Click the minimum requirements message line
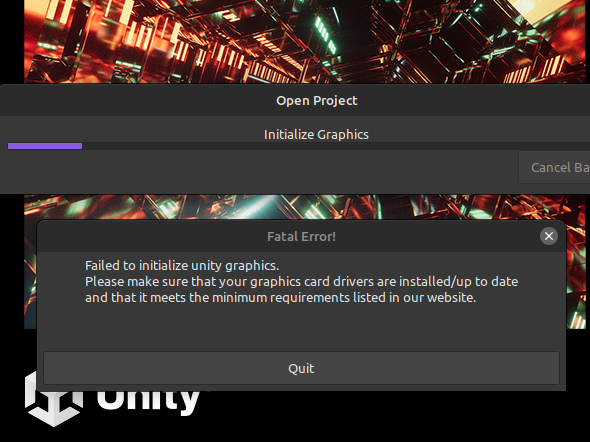 pos(280,298)
